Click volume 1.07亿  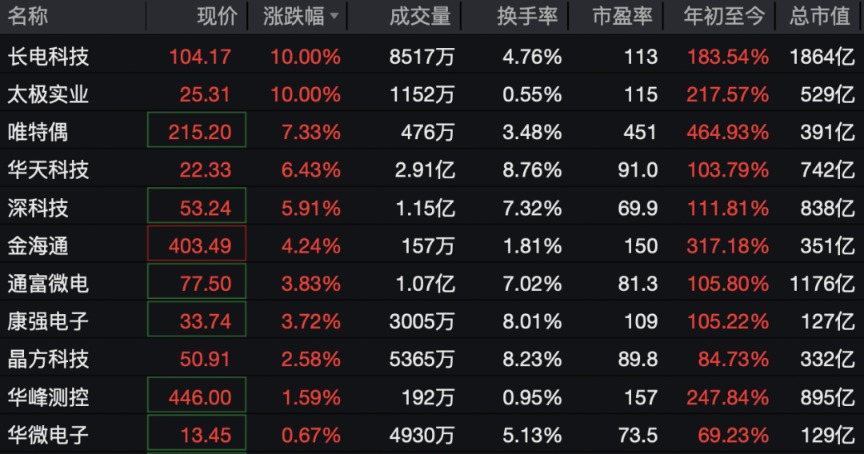425,284
